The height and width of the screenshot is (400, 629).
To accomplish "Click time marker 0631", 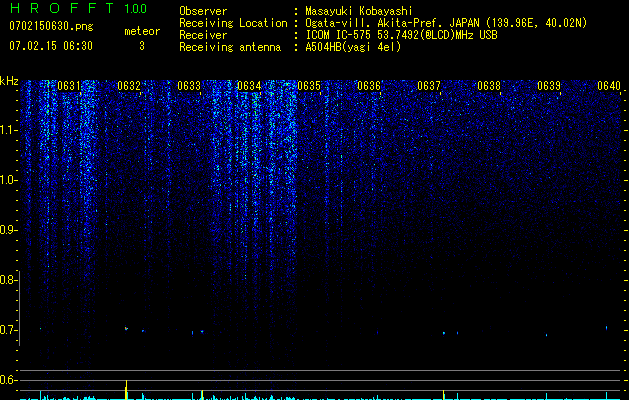I will tap(69, 86).
